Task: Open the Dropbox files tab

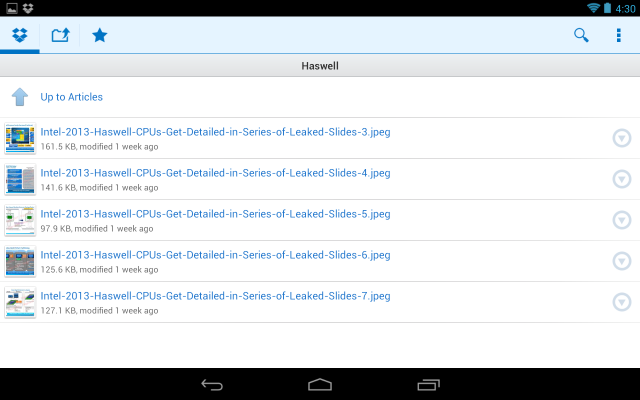Action: [20, 35]
